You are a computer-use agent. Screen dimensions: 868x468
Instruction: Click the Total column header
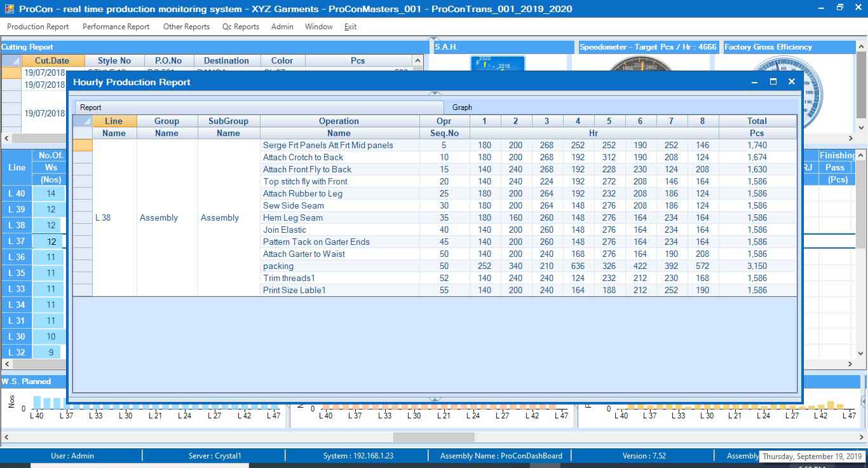pos(757,121)
